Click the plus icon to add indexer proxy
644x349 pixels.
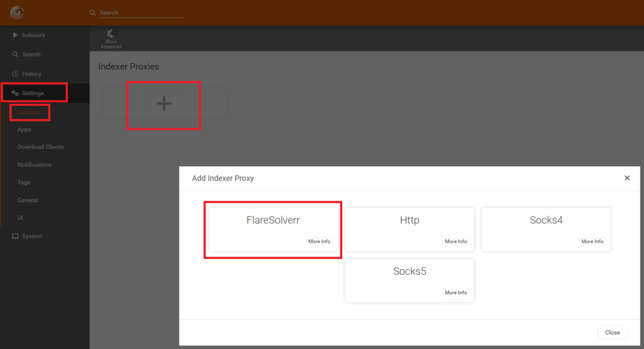tap(164, 103)
